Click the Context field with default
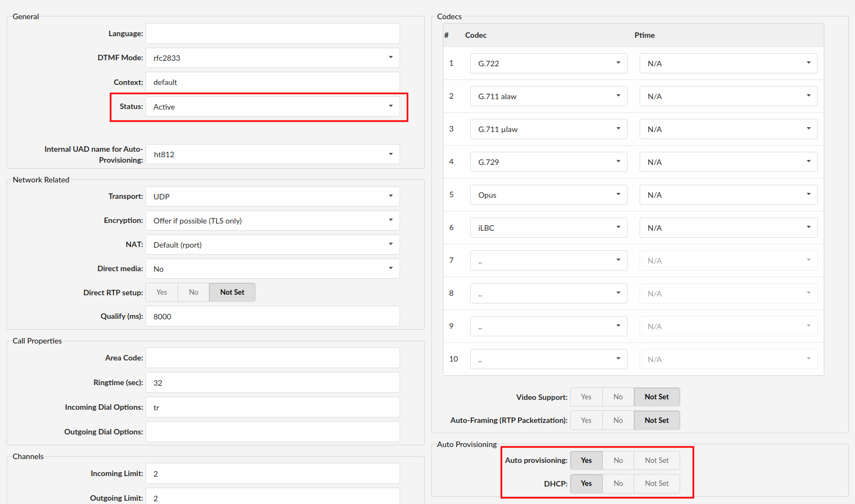The height and width of the screenshot is (504, 855). [272, 82]
